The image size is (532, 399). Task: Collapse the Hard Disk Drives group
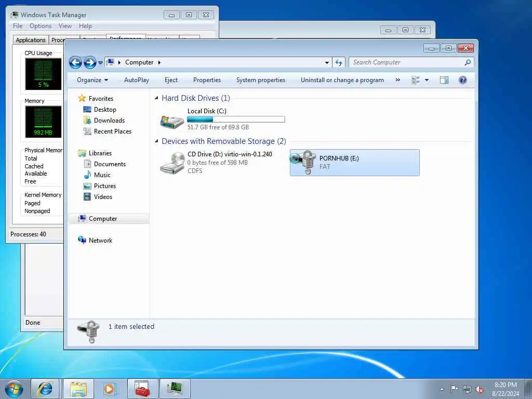point(156,98)
